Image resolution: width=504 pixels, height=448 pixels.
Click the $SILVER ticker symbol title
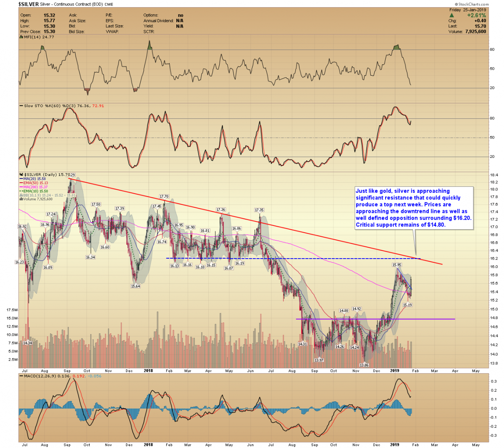29,4
